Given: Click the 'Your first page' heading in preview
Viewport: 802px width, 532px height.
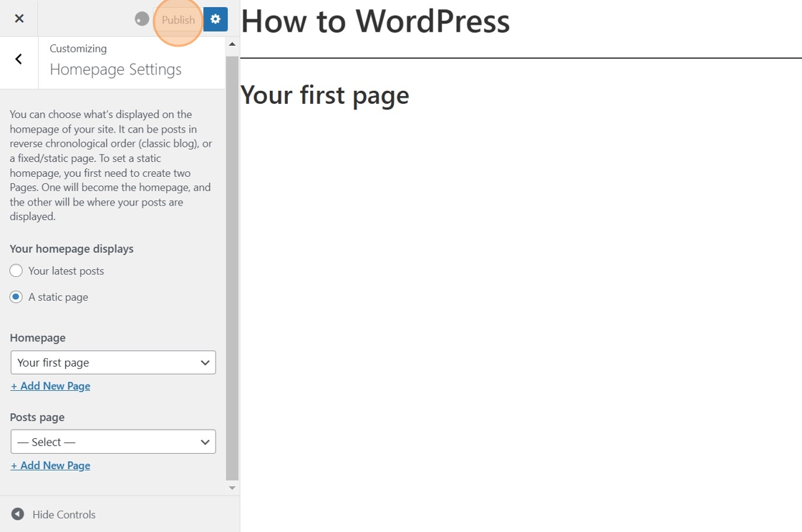Looking at the screenshot, I should pos(325,95).
